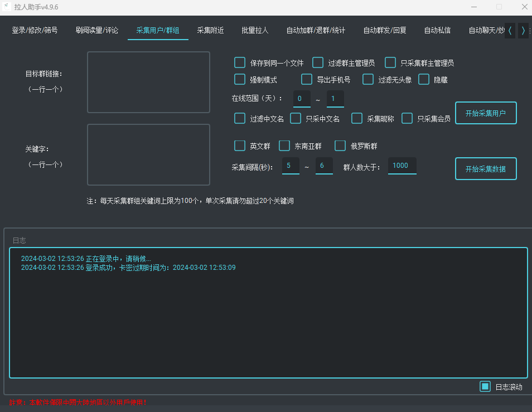This screenshot has width=532, height=412.
Task: Go to the 自动私信 tab
Action: click(x=437, y=31)
